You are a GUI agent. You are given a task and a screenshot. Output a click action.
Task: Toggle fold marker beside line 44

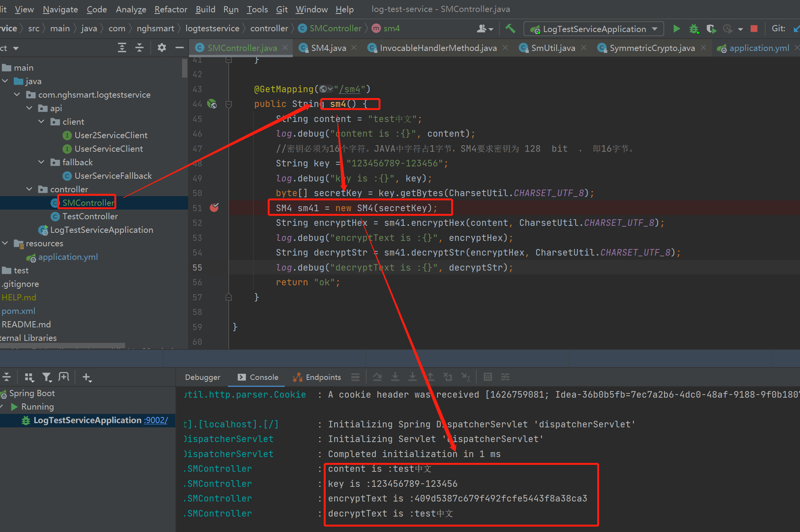tap(229, 104)
